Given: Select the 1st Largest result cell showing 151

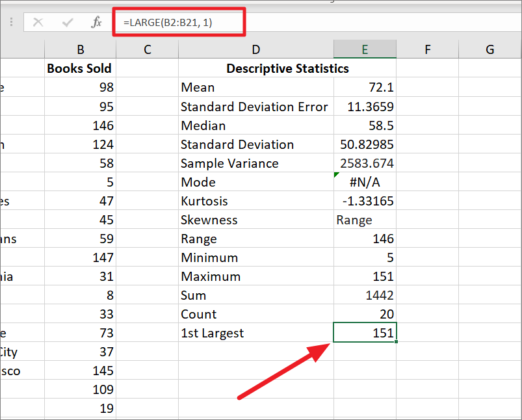Looking at the screenshot, I should tap(364, 333).
